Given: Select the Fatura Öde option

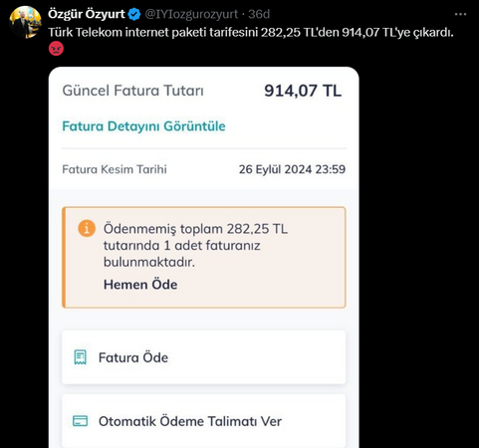Looking at the screenshot, I should point(204,357).
